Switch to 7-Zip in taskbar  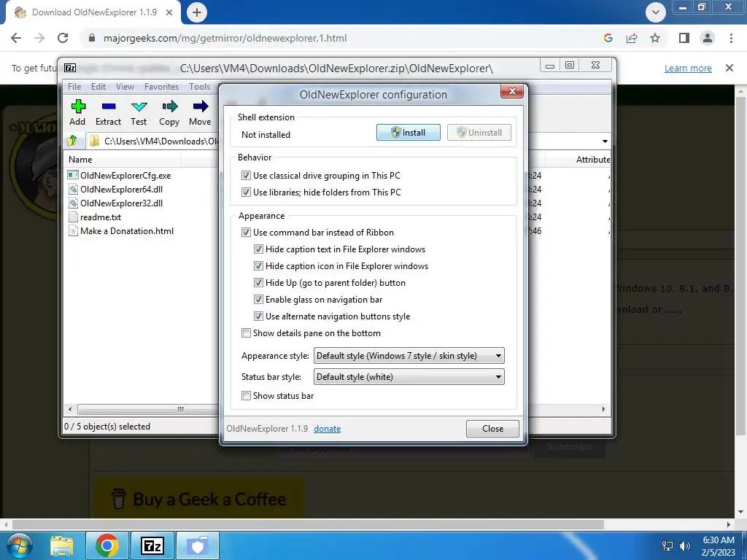[152, 545]
